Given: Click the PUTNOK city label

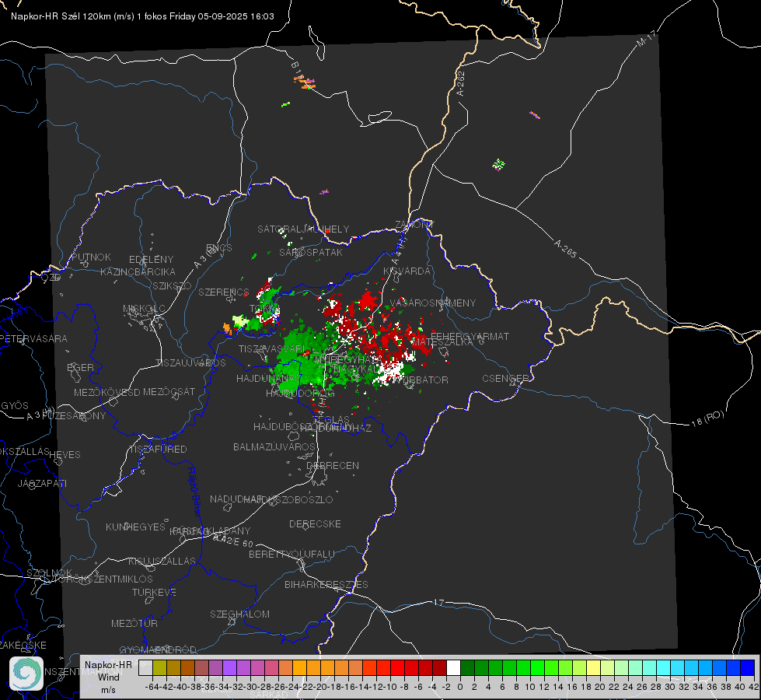Looking at the screenshot, I should pos(92,257).
